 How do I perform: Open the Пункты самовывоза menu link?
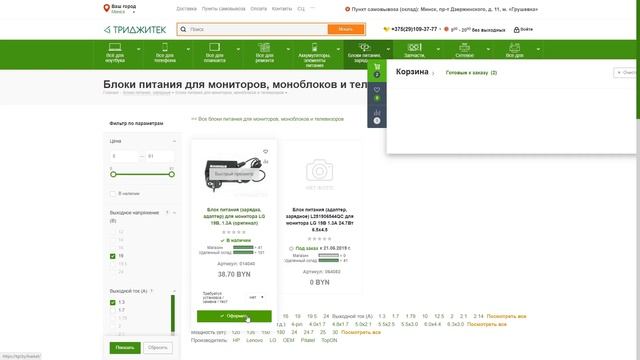(x=224, y=9)
